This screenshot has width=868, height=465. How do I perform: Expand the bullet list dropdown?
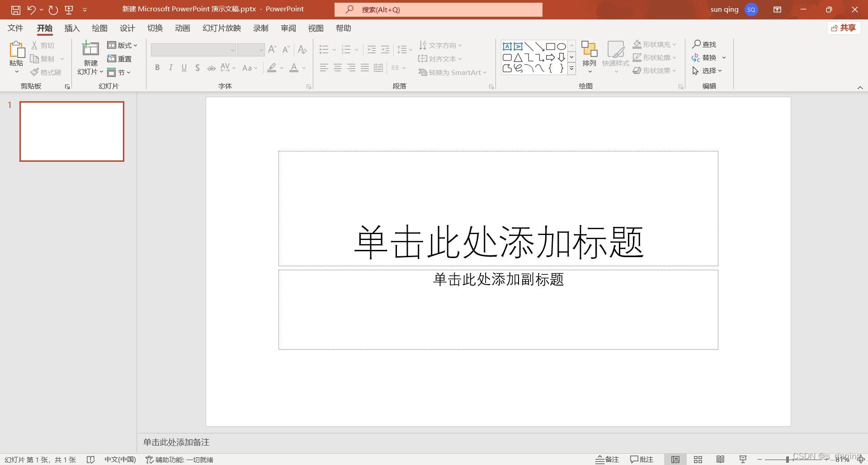click(334, 50)
